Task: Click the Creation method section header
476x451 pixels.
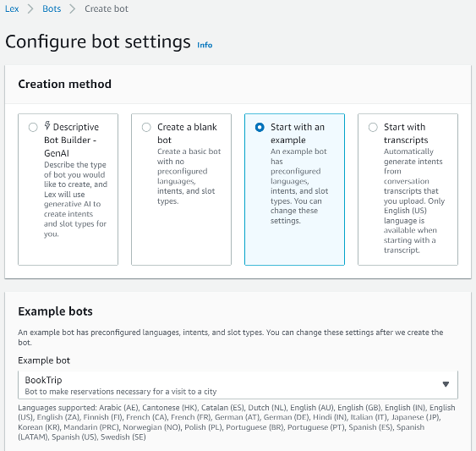Action: [x=64, y=84]
